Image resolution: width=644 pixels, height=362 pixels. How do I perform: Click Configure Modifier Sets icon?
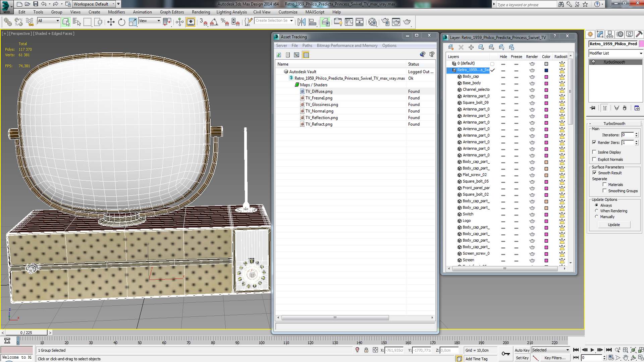click(x=637, y=108)
